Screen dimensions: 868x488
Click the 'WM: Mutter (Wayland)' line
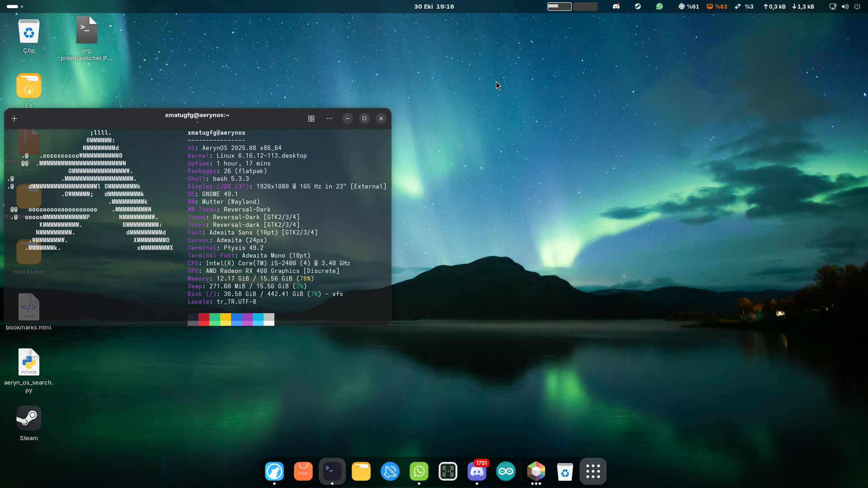tap(224, 202)
